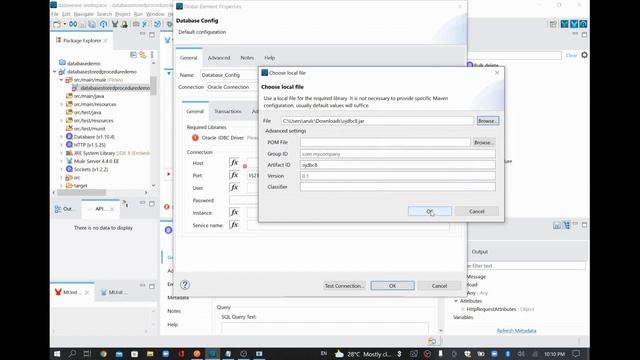
Task: Click the Clear link in palette search
Action: pos(571,55)
